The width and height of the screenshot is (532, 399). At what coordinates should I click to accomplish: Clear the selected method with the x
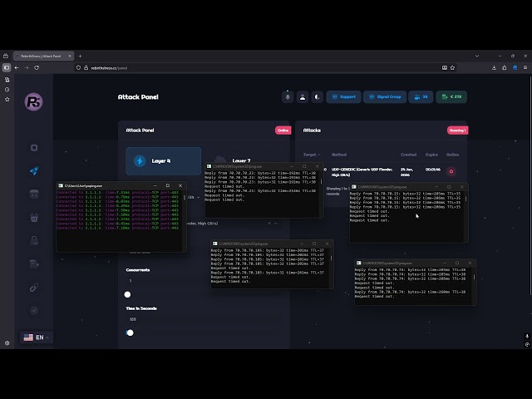tap(269, 224)
